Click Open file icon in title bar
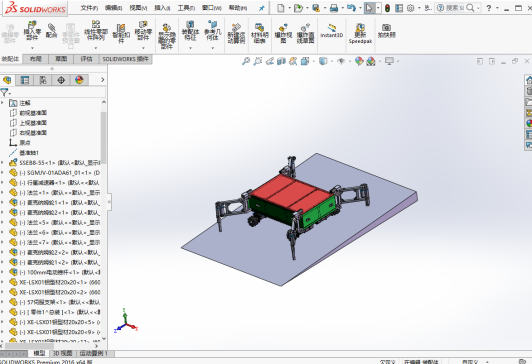532x364 pixels. point(298,8)
